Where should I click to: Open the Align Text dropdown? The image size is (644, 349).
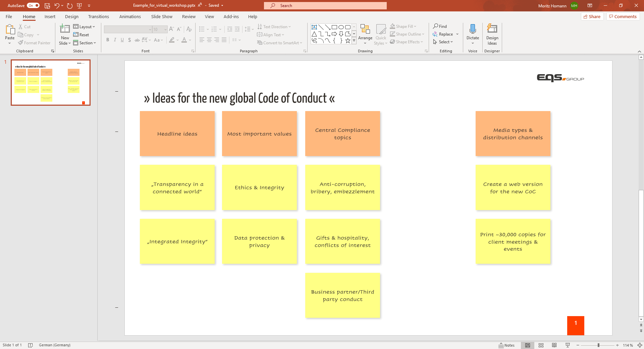[x=270, y=35]
